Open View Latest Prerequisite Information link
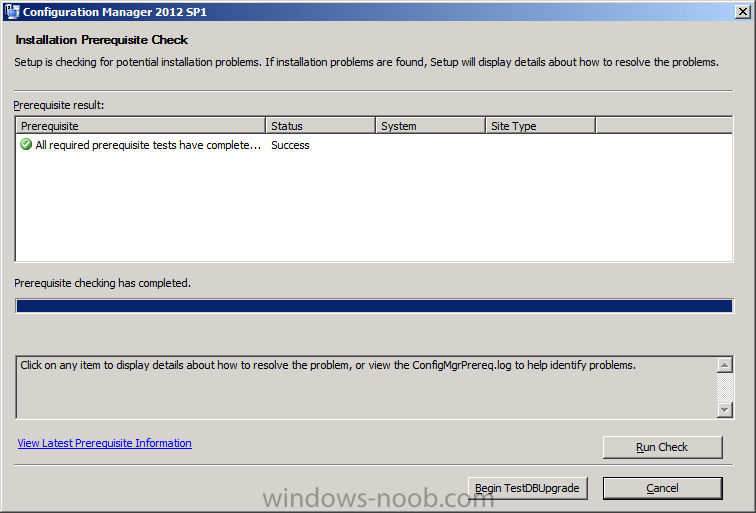This screenshot has height=513, width=756. 105,443
